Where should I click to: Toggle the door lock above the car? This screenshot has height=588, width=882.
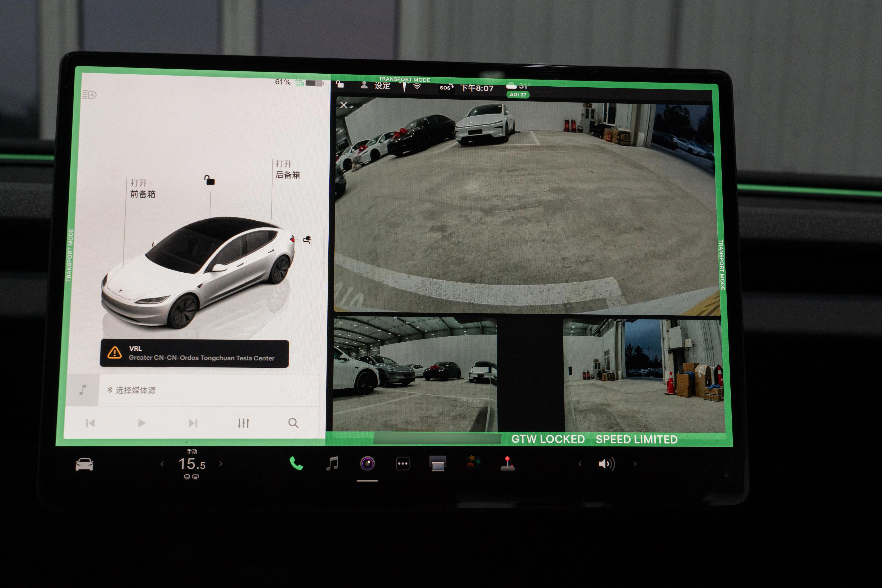tap(209, 180)
